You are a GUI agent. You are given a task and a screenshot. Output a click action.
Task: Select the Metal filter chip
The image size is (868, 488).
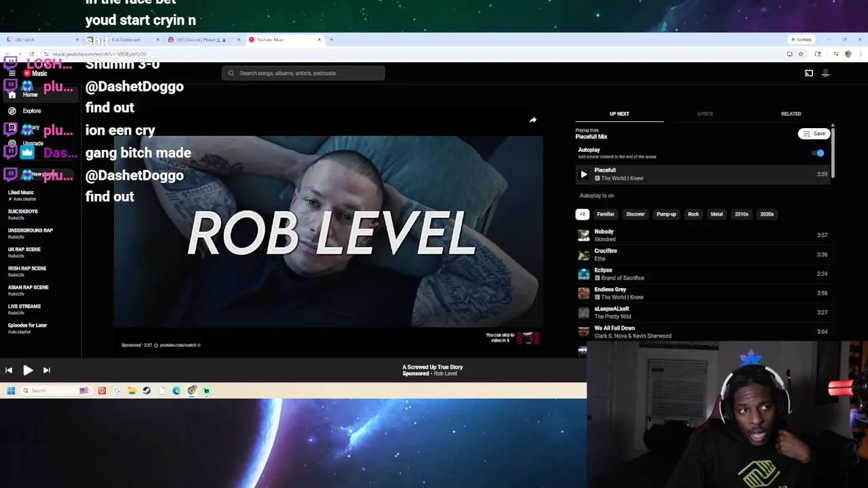coord(717,214)
